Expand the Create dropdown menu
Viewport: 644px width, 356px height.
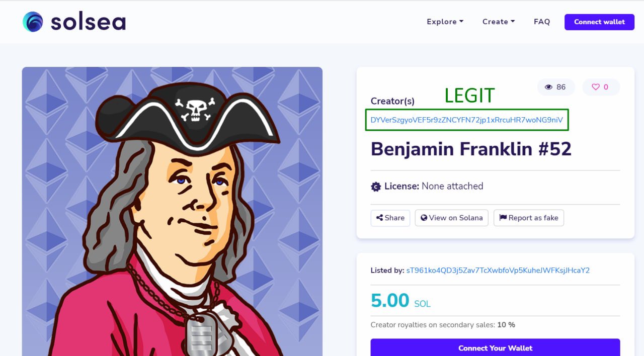pos(499,22)
